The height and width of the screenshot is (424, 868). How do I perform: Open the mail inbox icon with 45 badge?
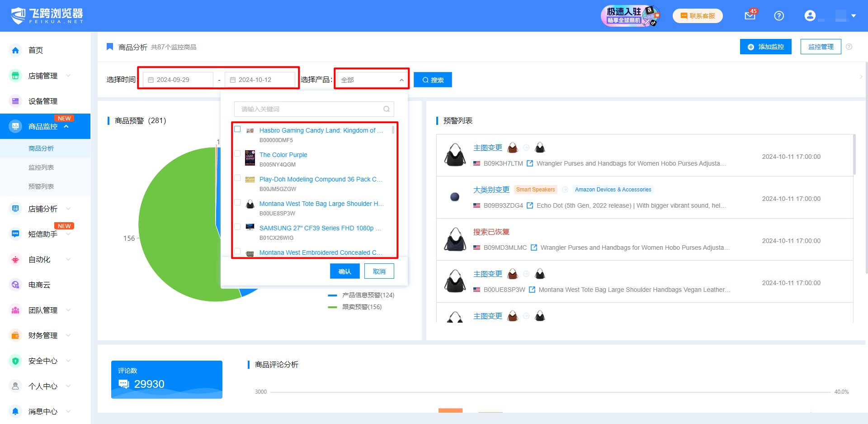point(750,16)
